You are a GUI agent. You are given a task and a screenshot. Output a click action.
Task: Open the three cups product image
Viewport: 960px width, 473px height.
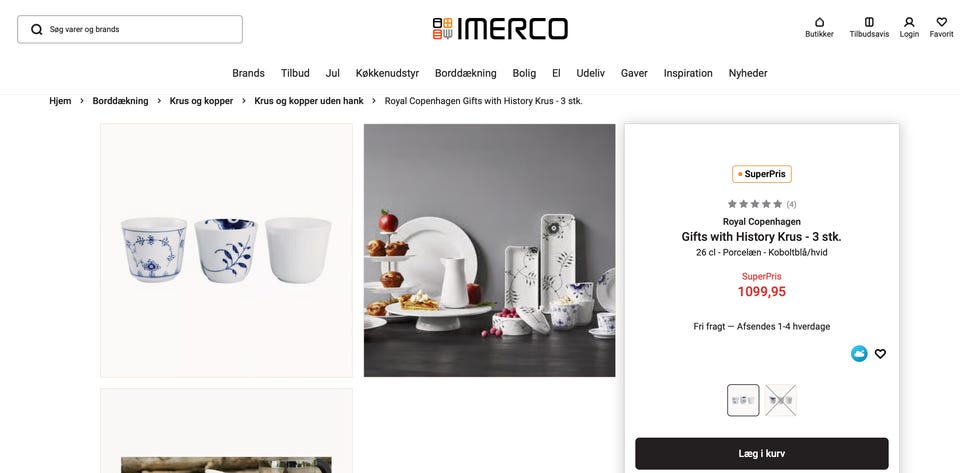click(x=227, y=250)
